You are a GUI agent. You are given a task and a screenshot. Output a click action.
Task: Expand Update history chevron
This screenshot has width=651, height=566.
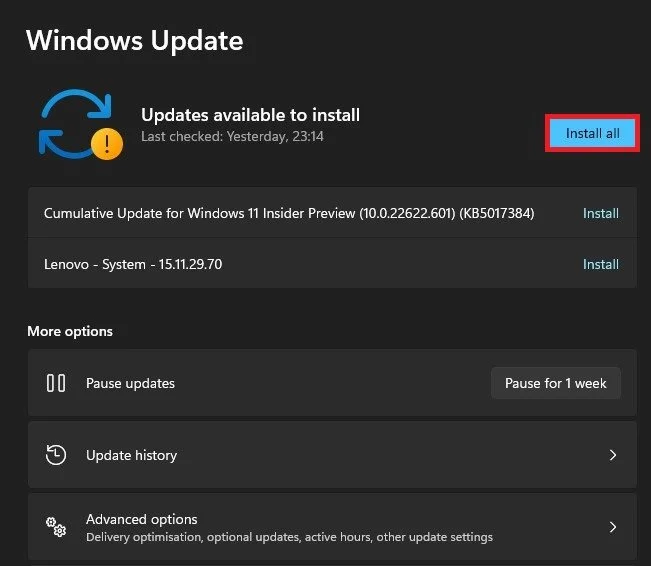(x=613, y=455)
